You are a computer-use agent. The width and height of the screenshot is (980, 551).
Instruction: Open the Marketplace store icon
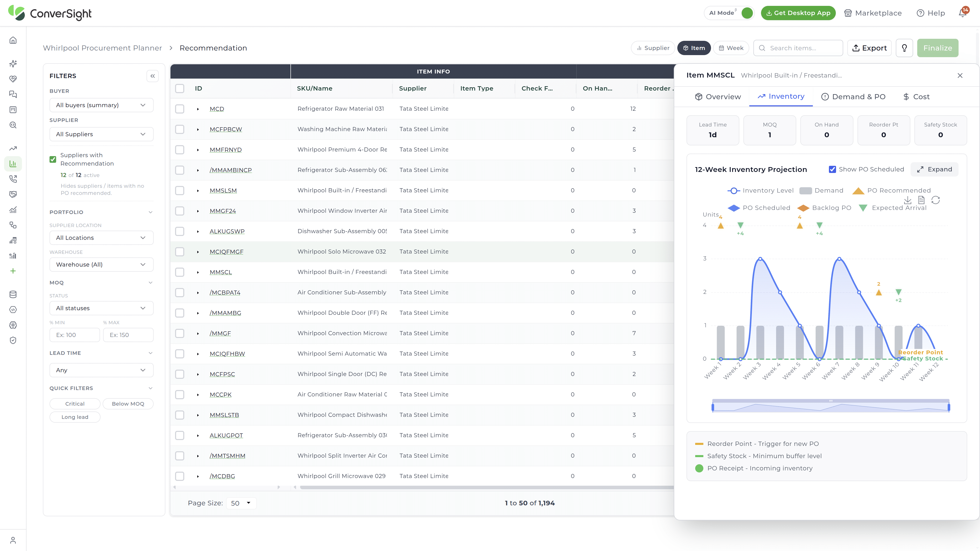(x=848, y=13)
